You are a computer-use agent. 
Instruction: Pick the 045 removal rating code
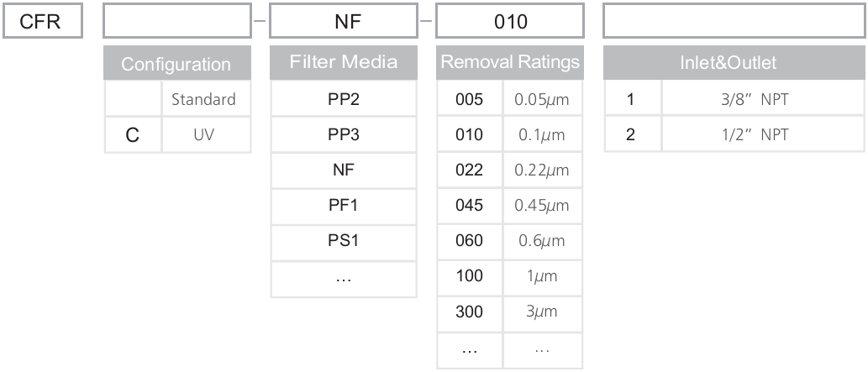pyautogui.click(x=469, y=204)
